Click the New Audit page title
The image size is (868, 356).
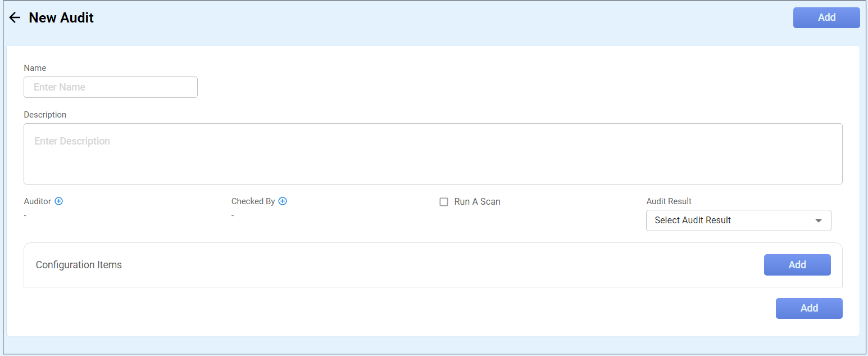tap(61, 18)
